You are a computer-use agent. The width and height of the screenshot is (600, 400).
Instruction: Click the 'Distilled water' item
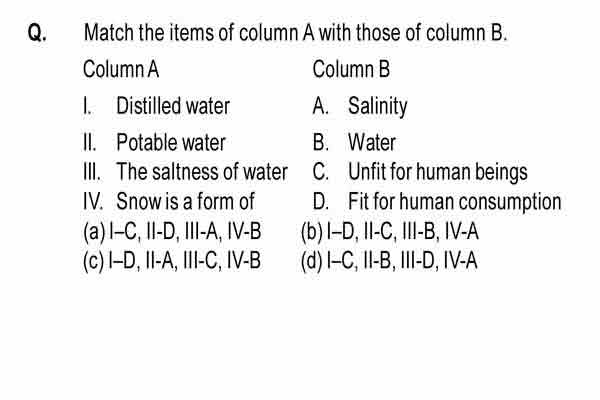pyautogui.click(x=173, y=106)
